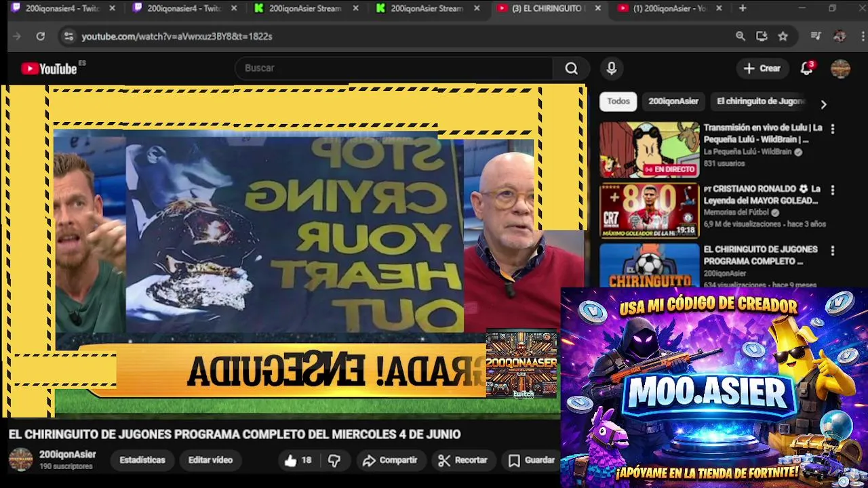Select the 200iqonAsier filter chip
868x488 pixels.
click(673, 101)
